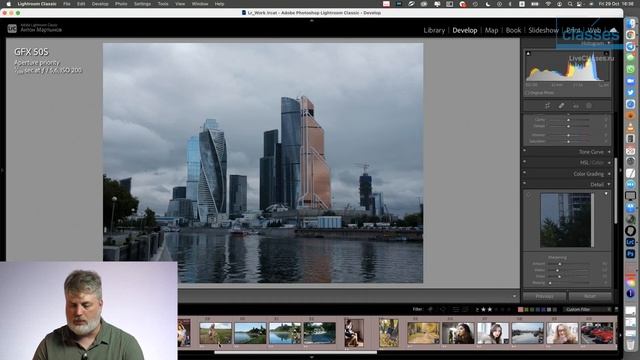Collapse the detail preview disclosure triangle
The image size is (640, 360).
[x=606, y=194]
